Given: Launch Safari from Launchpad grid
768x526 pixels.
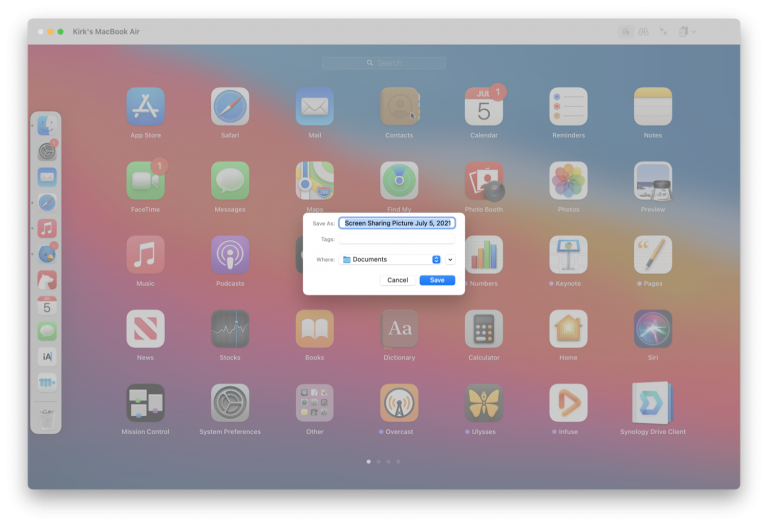Looking at the screenshot, I should (230, 107).
